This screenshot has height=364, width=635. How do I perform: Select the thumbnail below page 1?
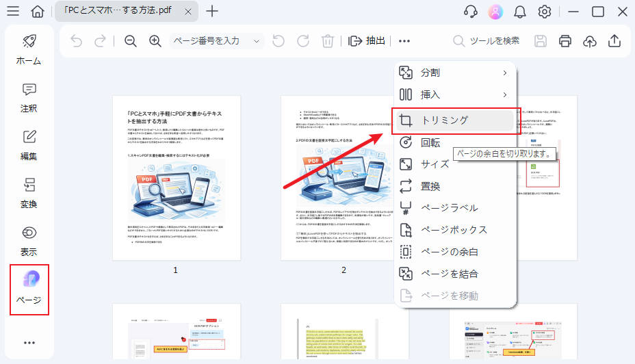pos(176,332)
